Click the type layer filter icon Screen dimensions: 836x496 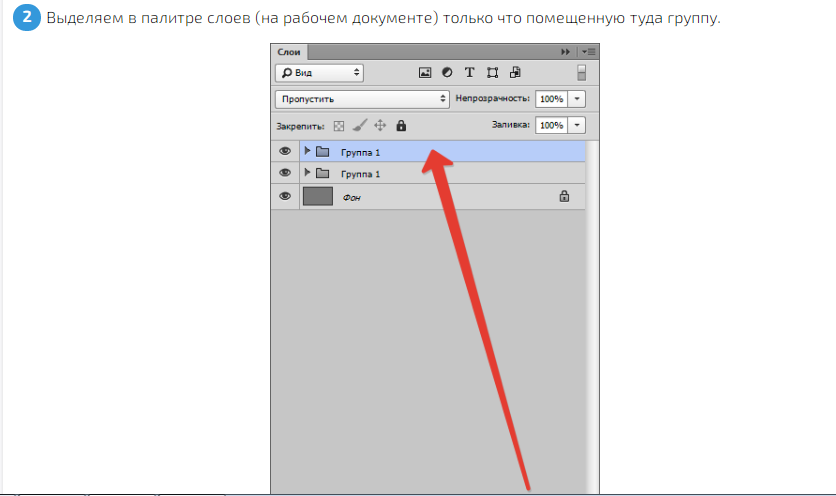point(469,73)
